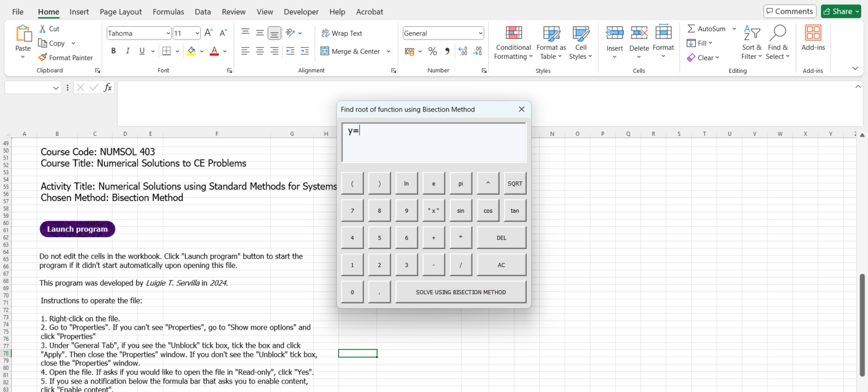Image resolution: width=868 pixels, height=392 pixels.
Task: Click the Percent Style icon
Action: coord(432,51)
